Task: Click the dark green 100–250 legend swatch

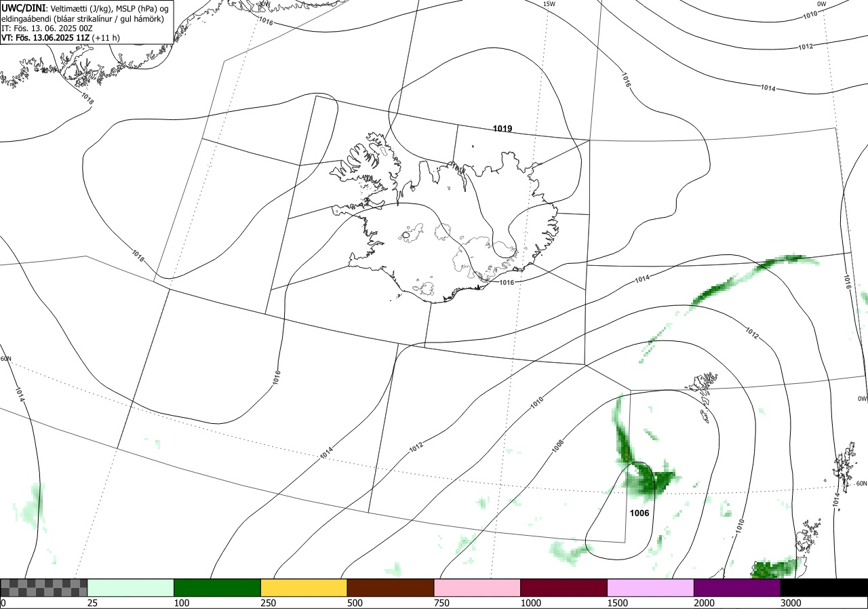Action: (x=218, y=587)
